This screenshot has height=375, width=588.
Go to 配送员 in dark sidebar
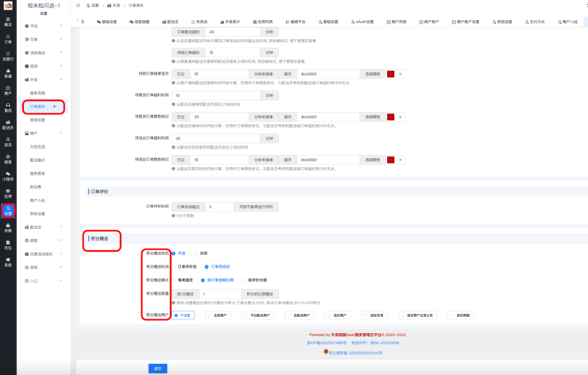coord(8,124)
